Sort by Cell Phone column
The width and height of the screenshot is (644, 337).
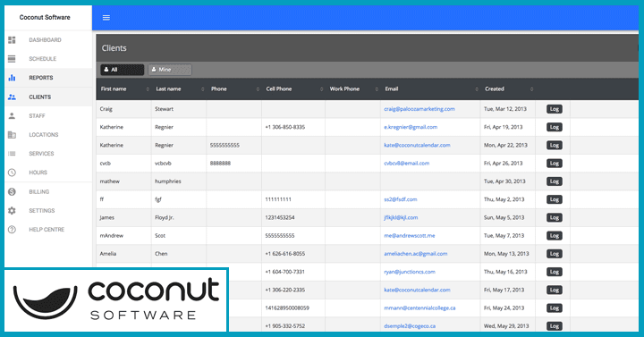click(293, 89)
